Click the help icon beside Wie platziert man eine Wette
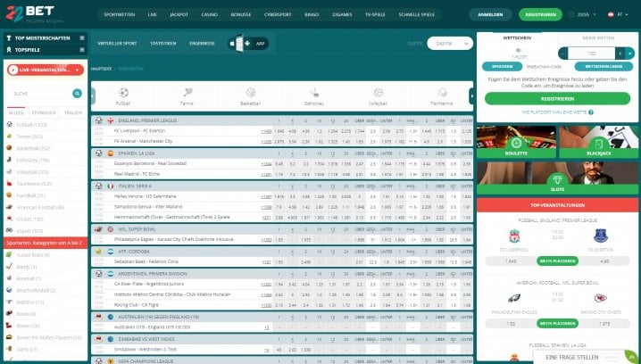 coord(591,112)
